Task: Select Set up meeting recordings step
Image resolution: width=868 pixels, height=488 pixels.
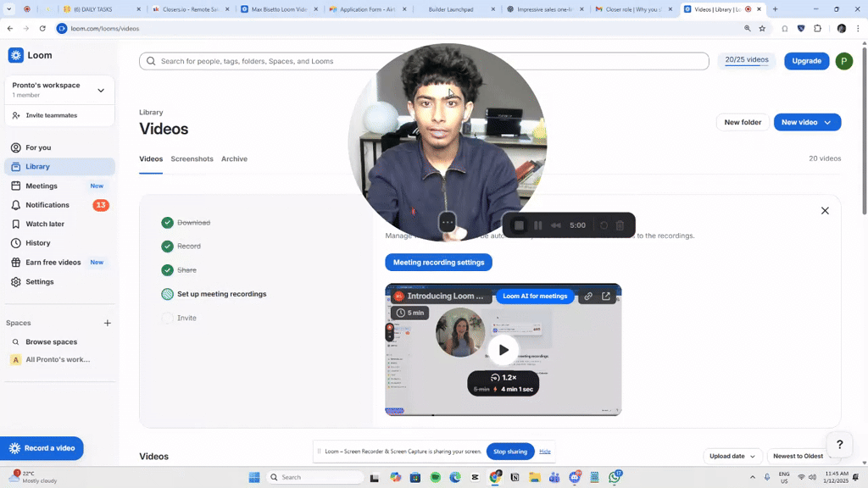Action: [214, 294]
